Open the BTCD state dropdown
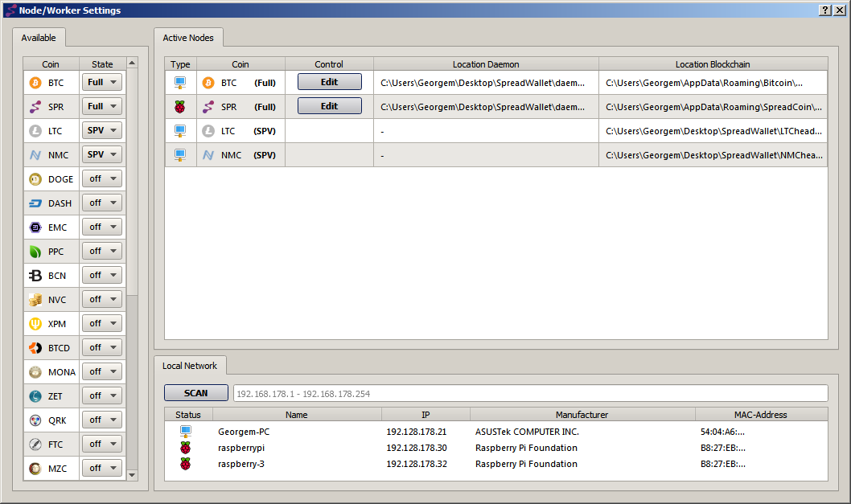 tap(102, 347)
